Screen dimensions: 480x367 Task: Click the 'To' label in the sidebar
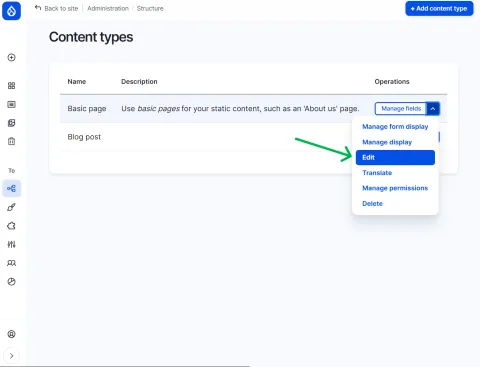[11, 171]
